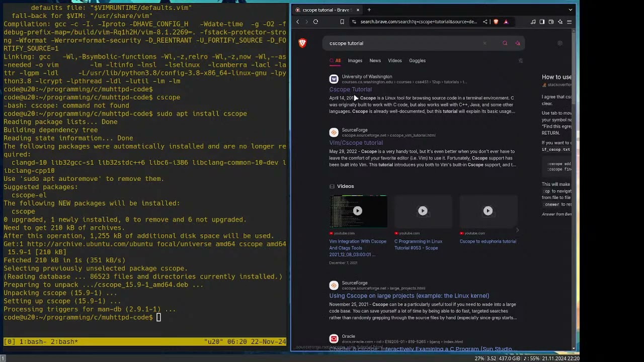Click the How to use answer heading
The image size is (644, 362).
(556, 77)
